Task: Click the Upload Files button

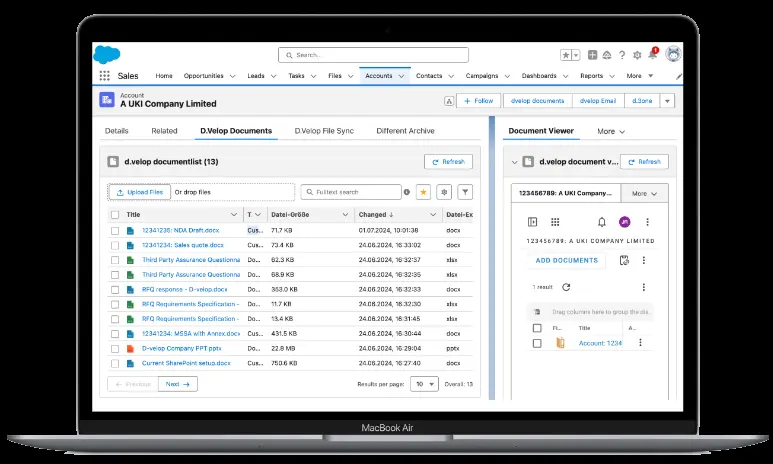Action: (x=140, y=192)
